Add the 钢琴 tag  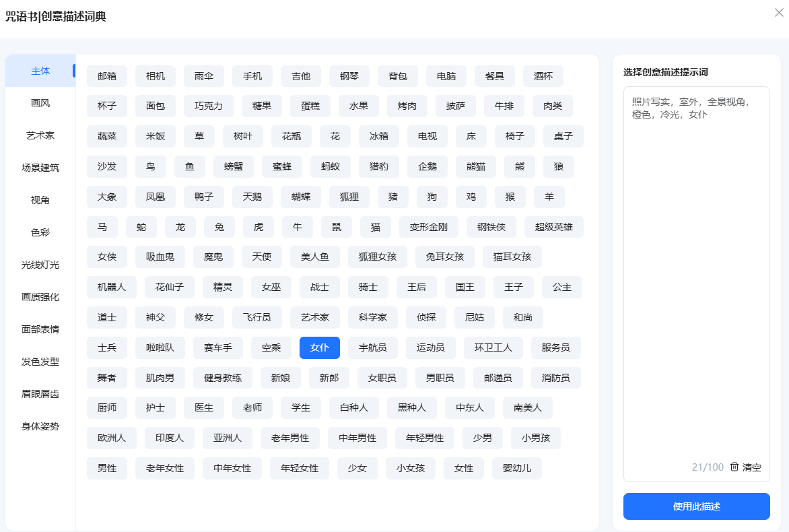pyautogui.click(x=349, y=76)
